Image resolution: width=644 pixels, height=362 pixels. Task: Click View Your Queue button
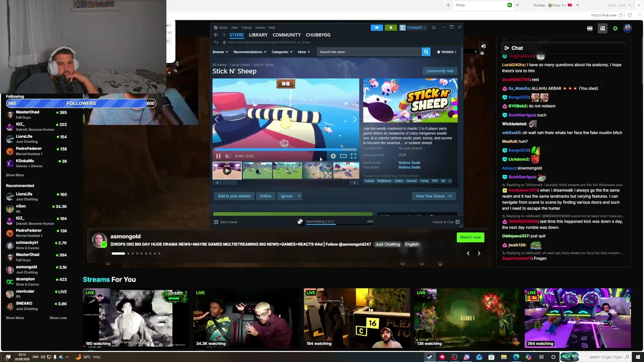click(434, 196)
